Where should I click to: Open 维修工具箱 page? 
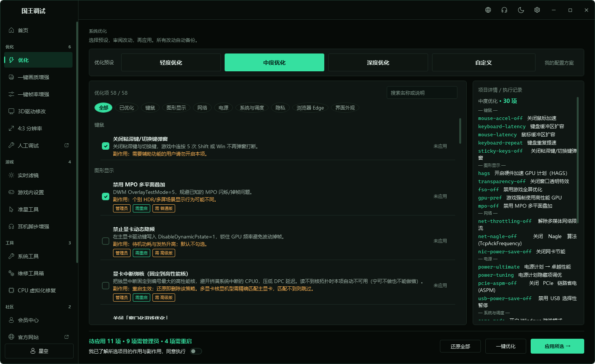(x=38, y=273)
